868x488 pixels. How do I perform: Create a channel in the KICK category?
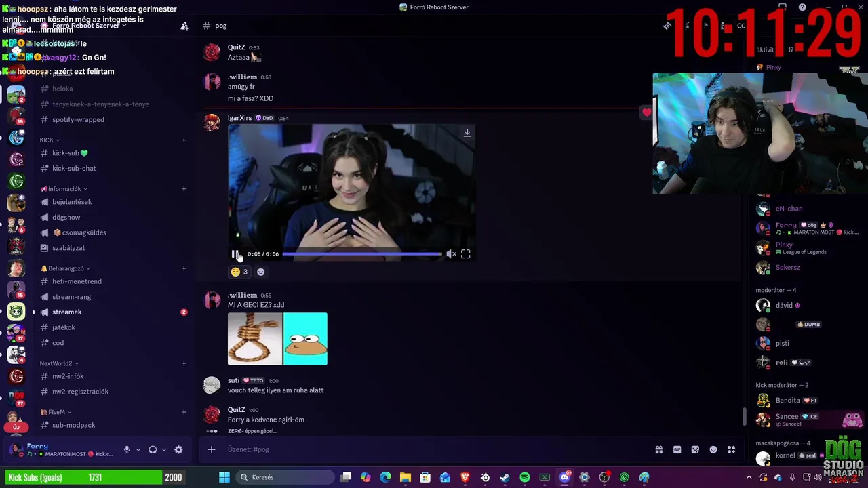[x=184, y=140]
